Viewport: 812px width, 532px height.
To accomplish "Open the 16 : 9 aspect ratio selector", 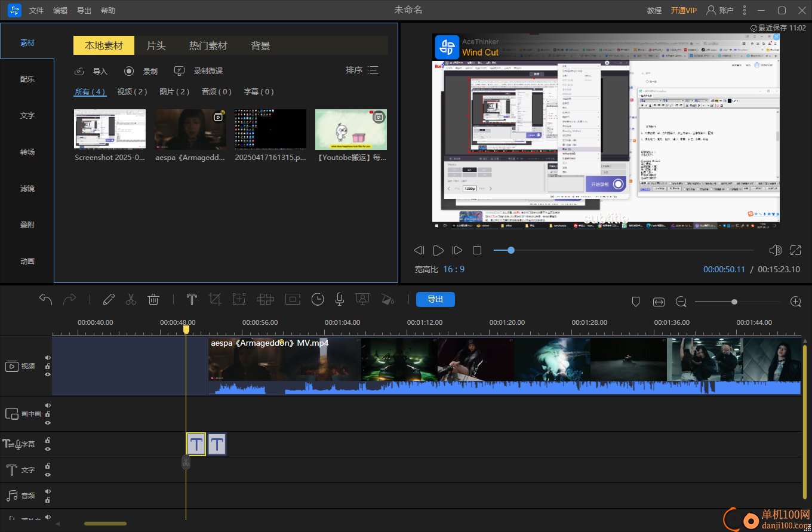I will (454, 269).
